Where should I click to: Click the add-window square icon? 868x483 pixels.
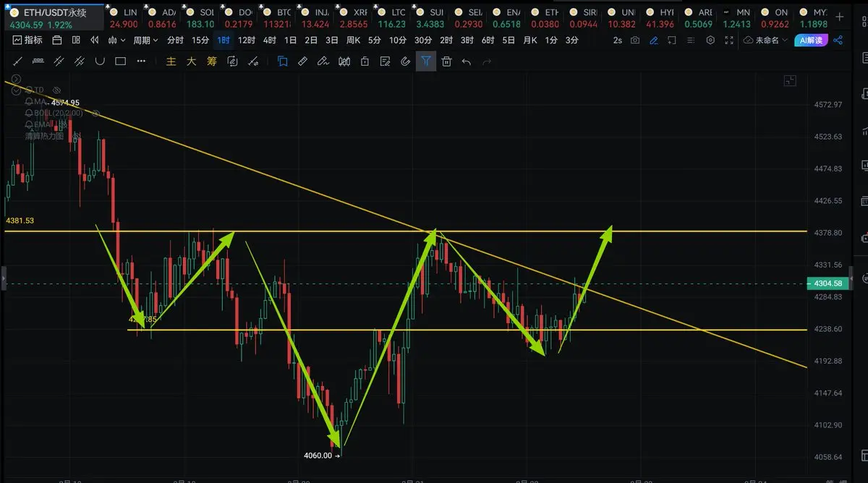click(673, 40)
